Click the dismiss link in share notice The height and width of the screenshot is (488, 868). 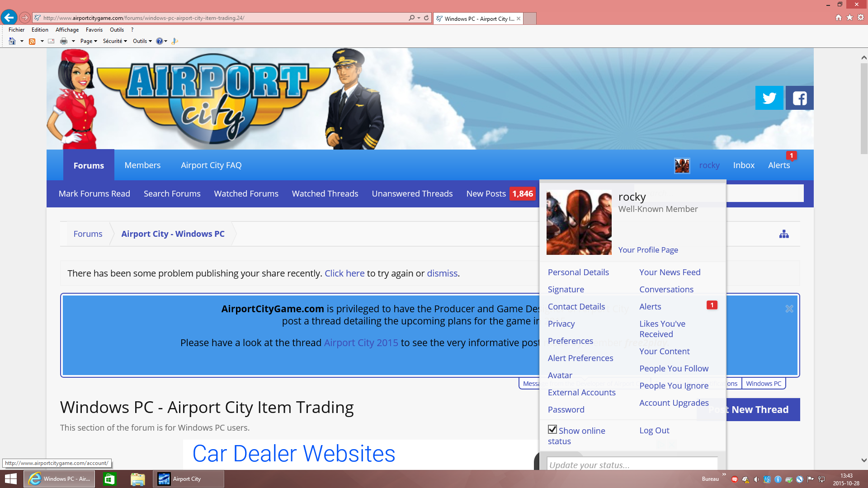[442, 273]
